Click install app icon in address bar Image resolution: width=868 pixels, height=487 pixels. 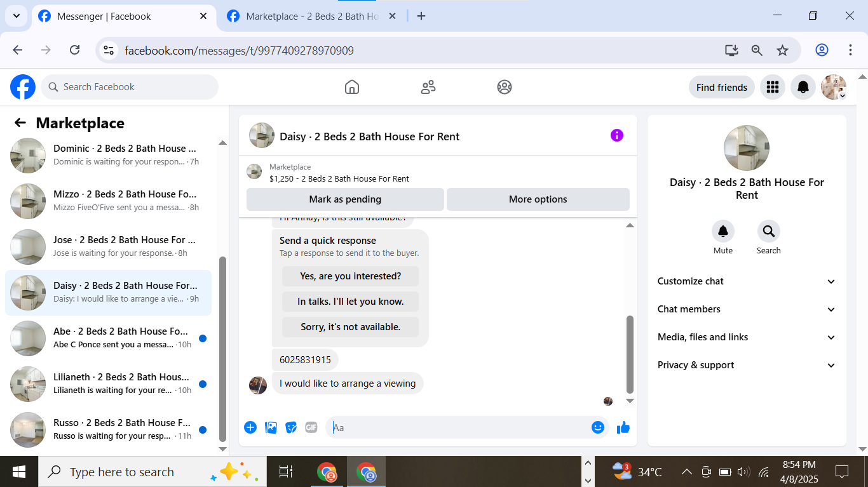point(731,50)
